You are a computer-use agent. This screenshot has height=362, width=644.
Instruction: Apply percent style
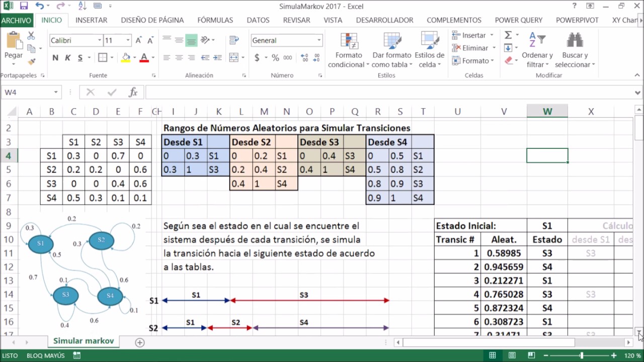point(275,58)
